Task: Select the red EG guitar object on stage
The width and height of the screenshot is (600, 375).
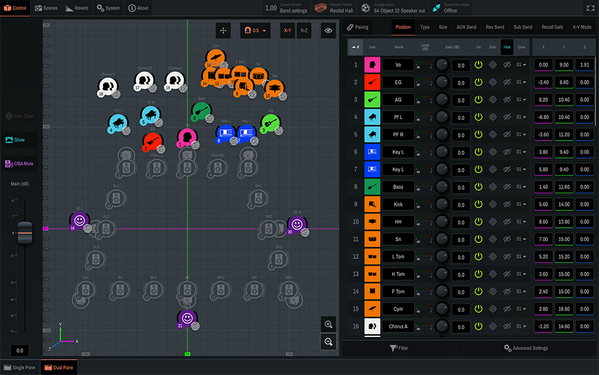Action: click(152, 141)
